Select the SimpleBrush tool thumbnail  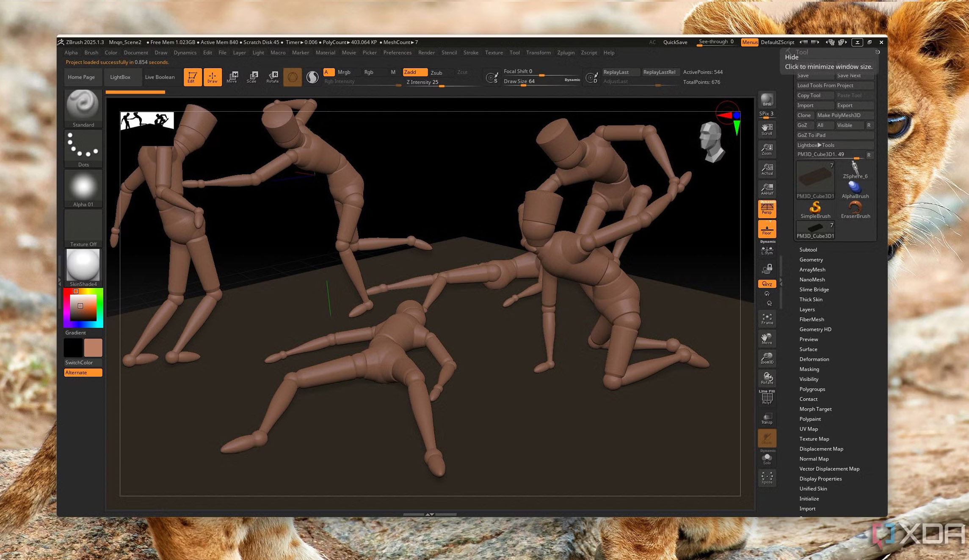point(815,210)
